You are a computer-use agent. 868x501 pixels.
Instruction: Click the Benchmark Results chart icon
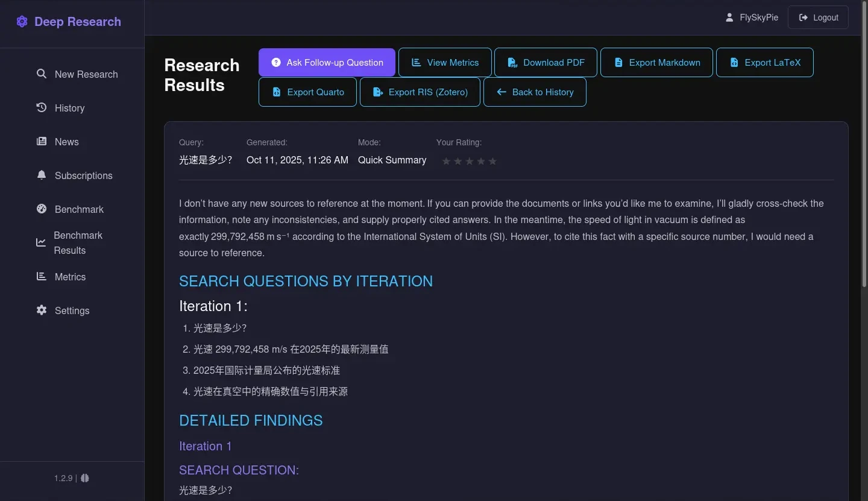[x=41, y=242]
